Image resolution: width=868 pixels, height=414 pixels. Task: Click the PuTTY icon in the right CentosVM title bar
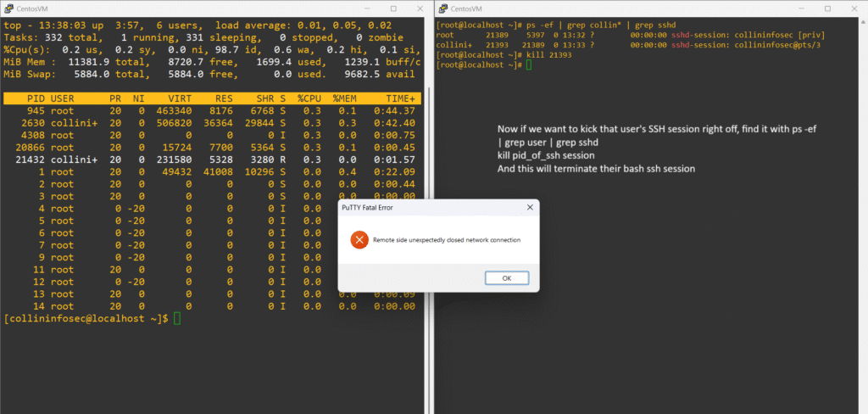[442, 8]
